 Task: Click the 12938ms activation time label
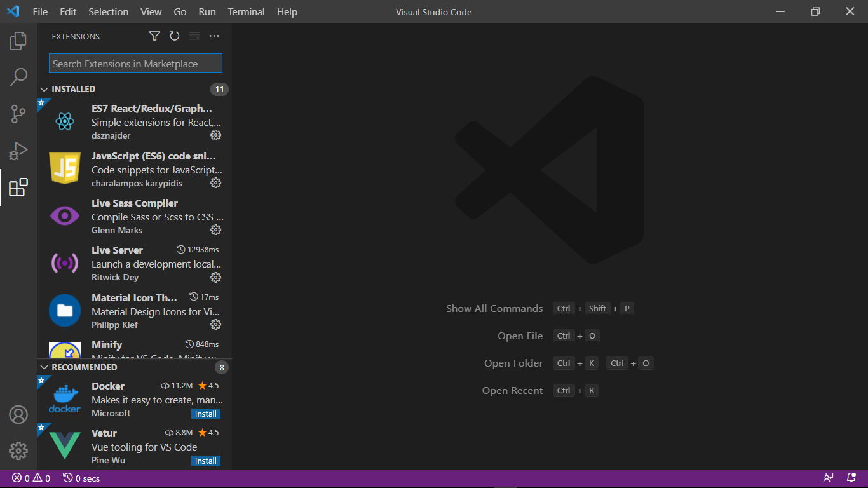tap(198, 250)
